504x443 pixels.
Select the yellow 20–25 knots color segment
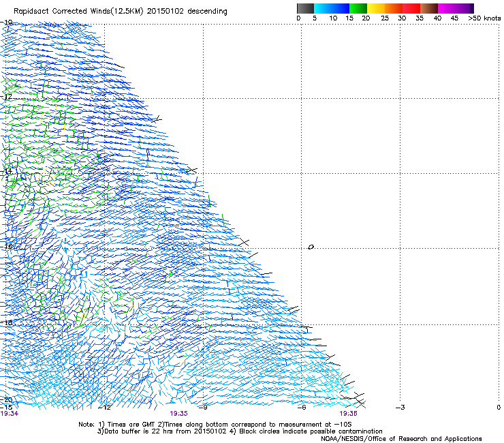[x=375, y=8]
